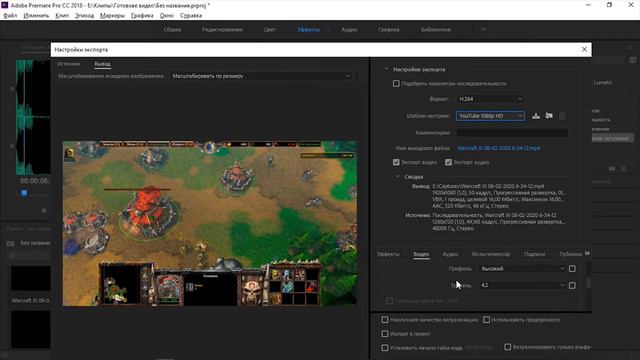Switch to the Вывод tab
Viewport: 640px width, 360px height.
[102, 64]
